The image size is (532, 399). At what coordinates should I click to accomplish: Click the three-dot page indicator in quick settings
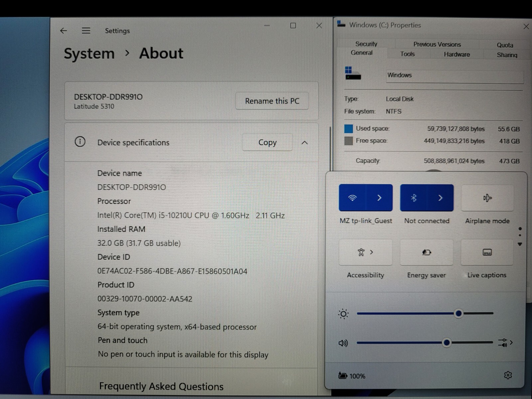click(520, 237)
